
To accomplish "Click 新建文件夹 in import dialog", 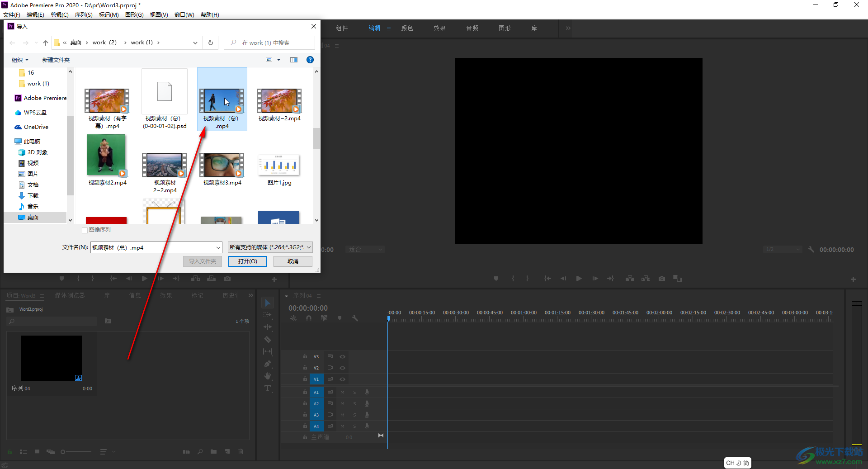I will click(x=56, y=60).
